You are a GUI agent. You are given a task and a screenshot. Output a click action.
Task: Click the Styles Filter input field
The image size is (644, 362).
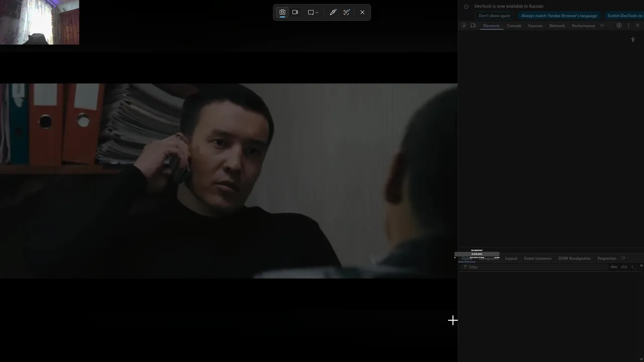pyautogui.click(x=534, y=267)
